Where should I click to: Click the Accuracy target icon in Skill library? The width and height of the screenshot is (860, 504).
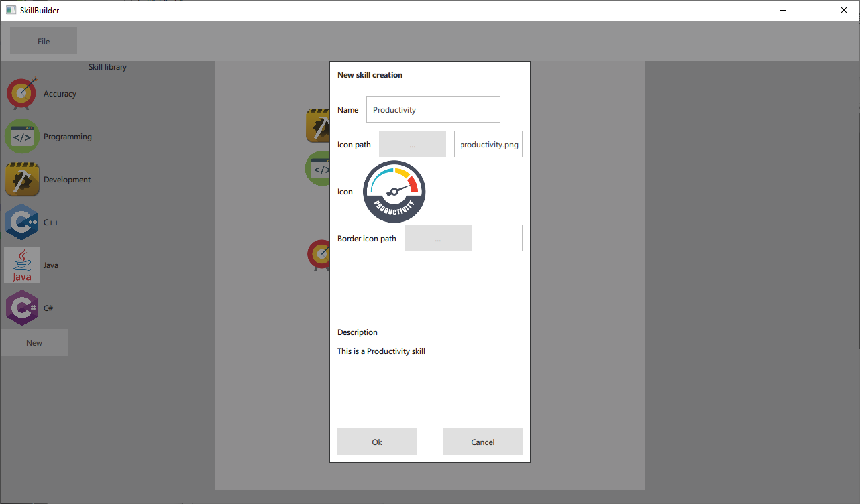tap(22, 94)
